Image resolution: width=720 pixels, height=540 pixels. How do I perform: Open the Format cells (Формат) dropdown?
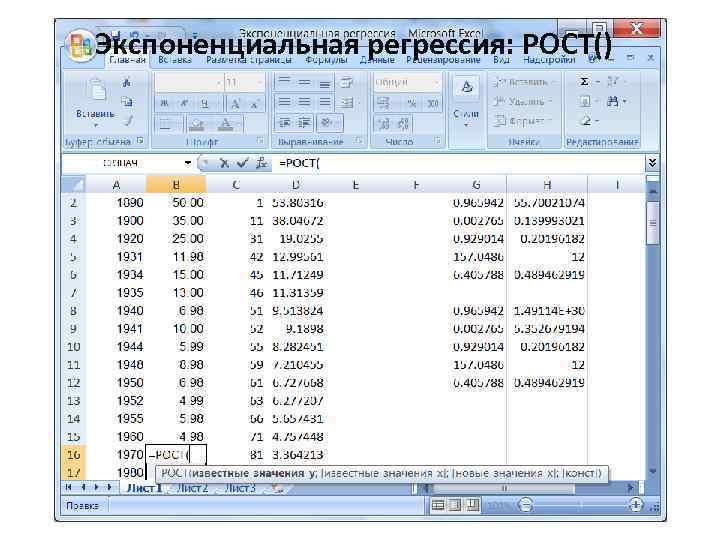[523, 121]
